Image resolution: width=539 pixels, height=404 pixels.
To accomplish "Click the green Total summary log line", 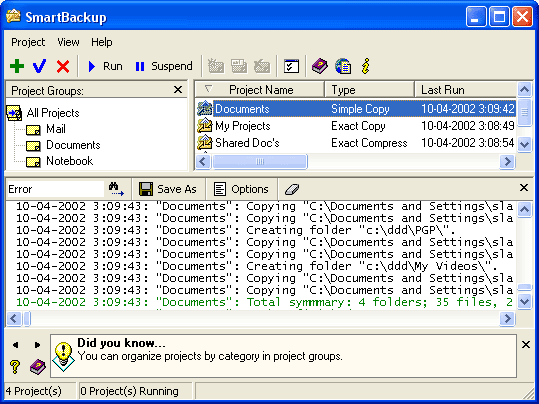I will click(x=264, y=302).
